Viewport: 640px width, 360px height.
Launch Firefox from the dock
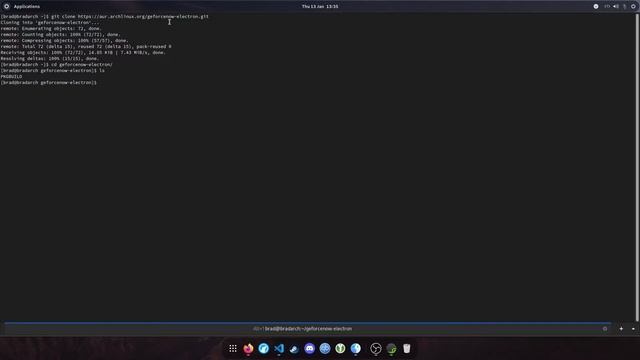click(x=248, y=349)
